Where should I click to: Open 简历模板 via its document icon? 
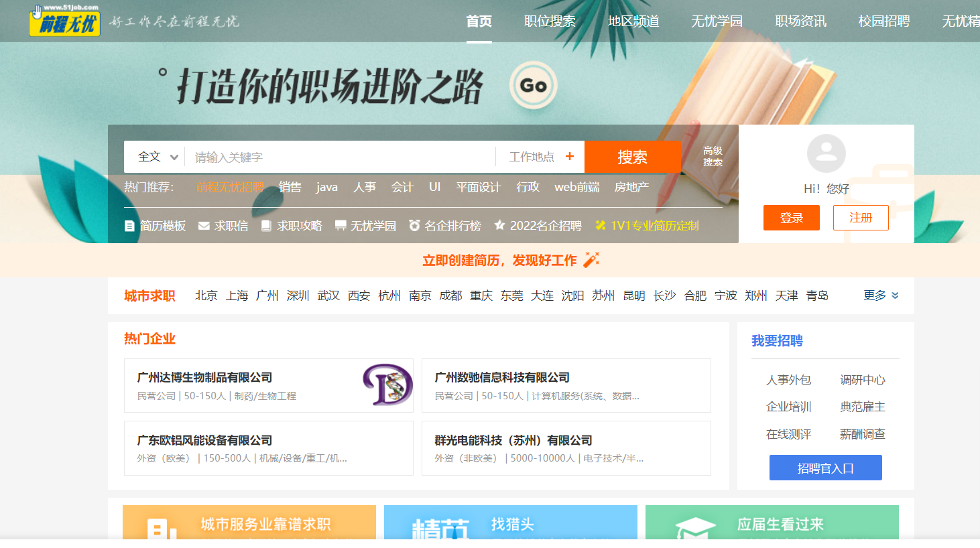point(129,226)
